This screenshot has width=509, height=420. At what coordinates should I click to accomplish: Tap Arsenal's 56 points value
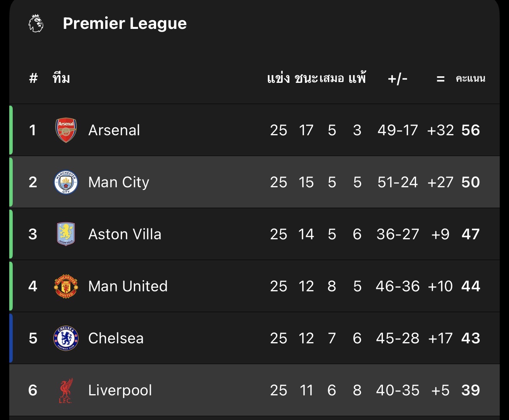470,130
